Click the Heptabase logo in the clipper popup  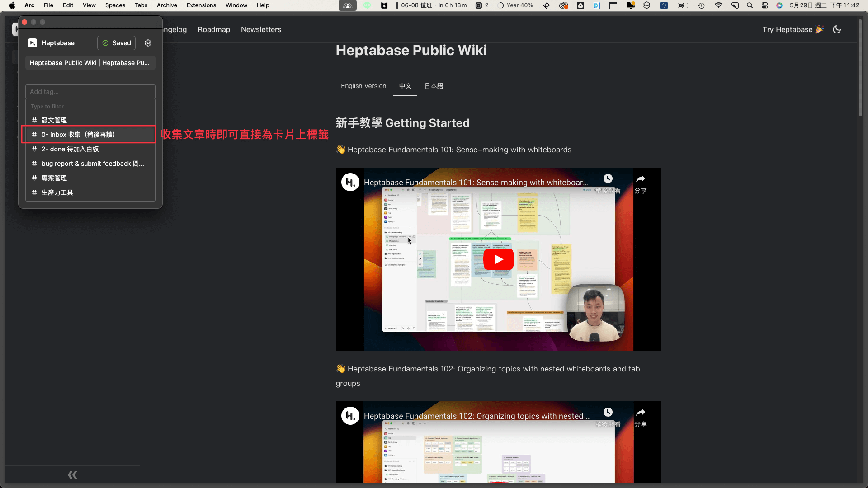[32, 42]
